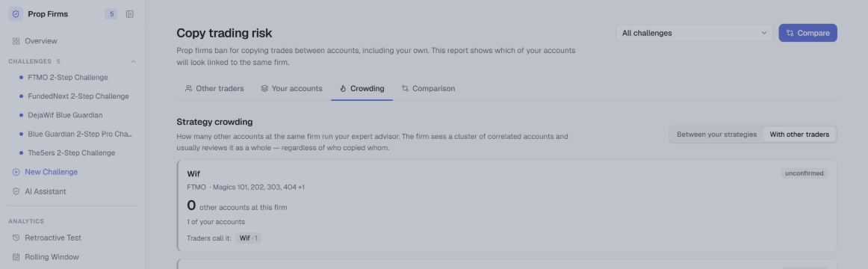Click the AI Assistant shield icon
The width and height of the screenshot is (868, 269).
tap(16, 191)
